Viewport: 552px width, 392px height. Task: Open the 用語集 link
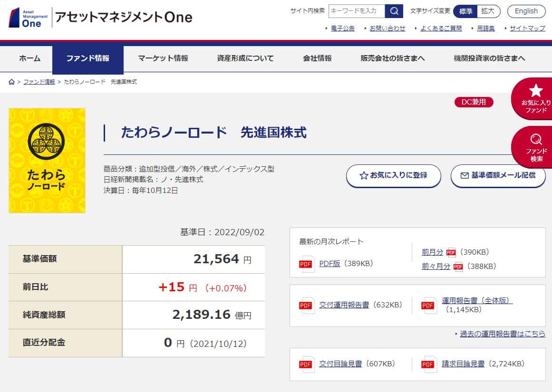click(486, 29)
